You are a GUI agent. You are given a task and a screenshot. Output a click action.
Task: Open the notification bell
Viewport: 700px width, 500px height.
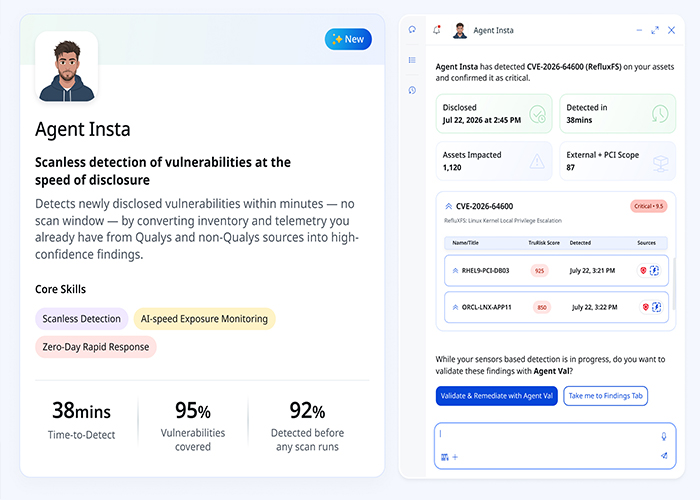pos(437,30)
